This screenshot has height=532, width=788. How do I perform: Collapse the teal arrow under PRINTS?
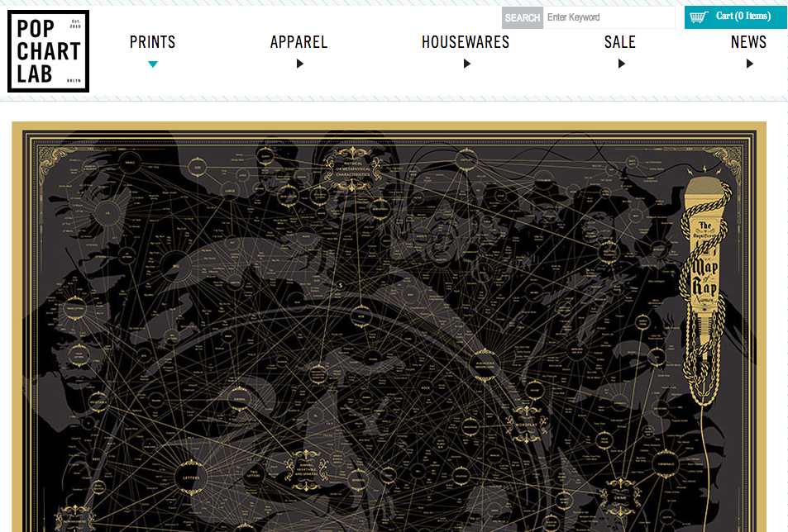[x=153, y=64]
